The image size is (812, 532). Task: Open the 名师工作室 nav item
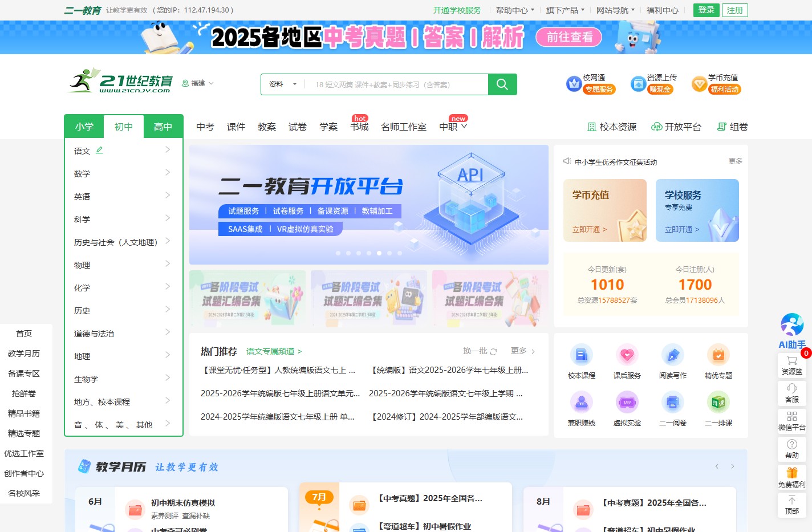coord(404,127)
